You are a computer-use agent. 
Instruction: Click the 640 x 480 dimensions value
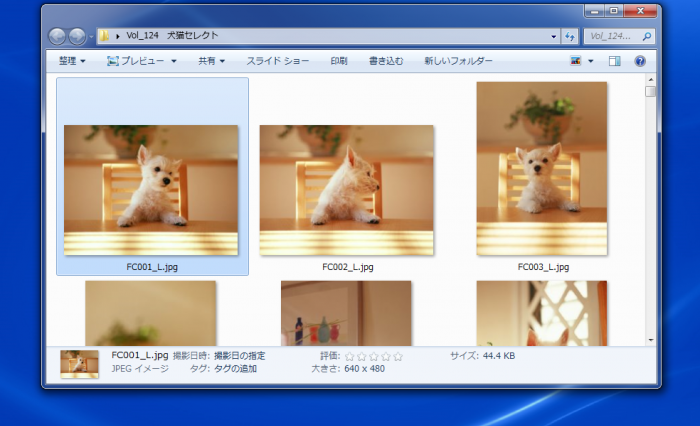364,369
